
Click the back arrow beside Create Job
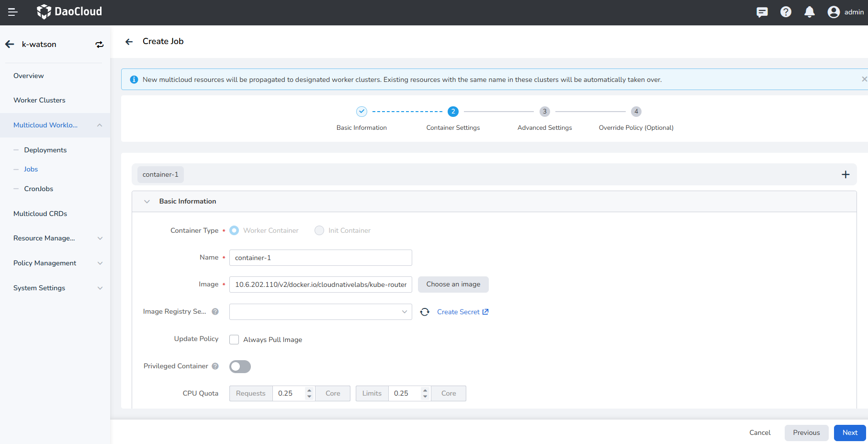tap(129, 42)
